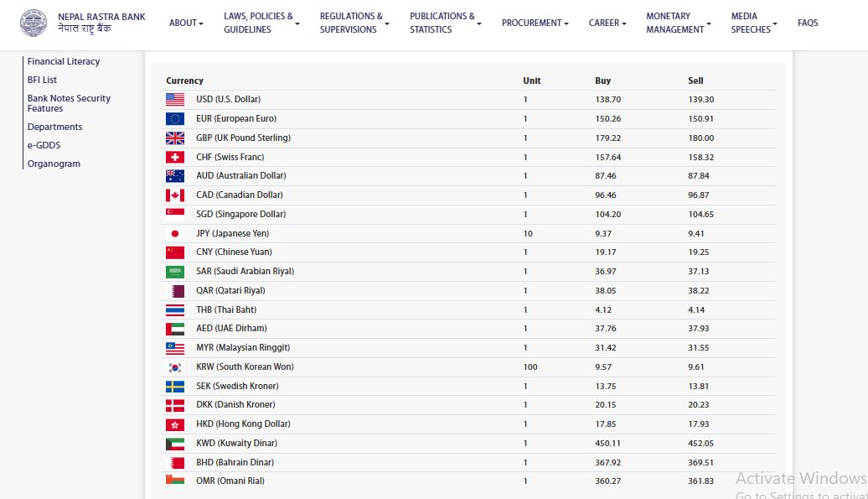Click the KRW unit value 100

tap(530, 367)
